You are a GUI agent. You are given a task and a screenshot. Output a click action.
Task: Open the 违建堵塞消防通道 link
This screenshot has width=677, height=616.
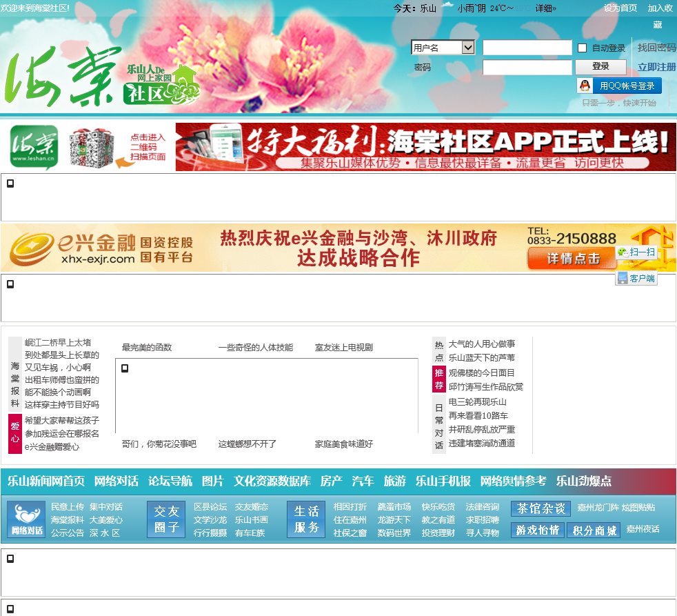(x=482, y=444)
